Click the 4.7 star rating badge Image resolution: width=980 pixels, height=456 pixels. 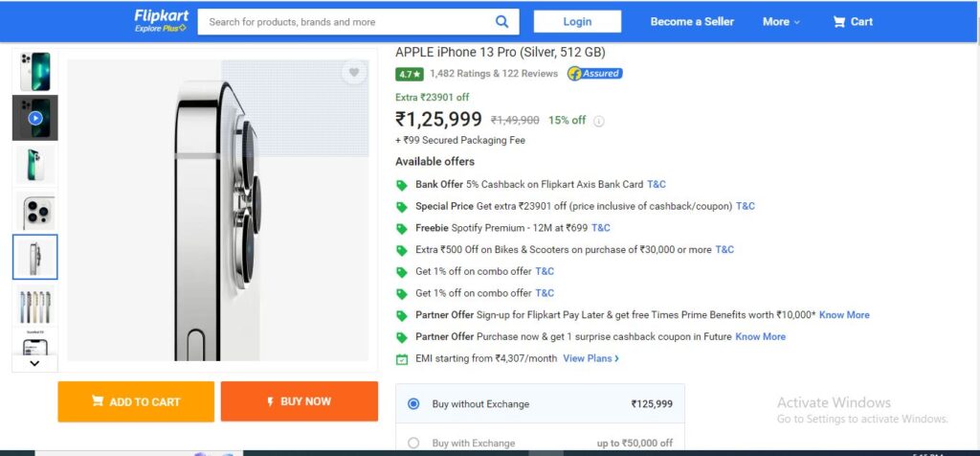tap(410, 74)
